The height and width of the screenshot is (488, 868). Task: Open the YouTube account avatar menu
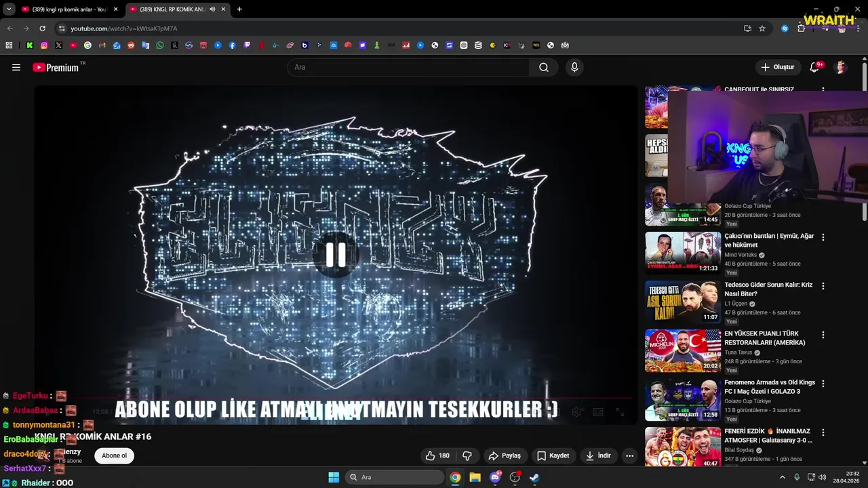click(x=841, y=67)
